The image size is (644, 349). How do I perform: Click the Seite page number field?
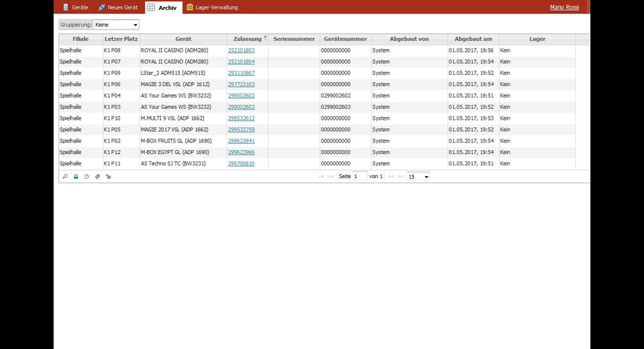point(360,176)
